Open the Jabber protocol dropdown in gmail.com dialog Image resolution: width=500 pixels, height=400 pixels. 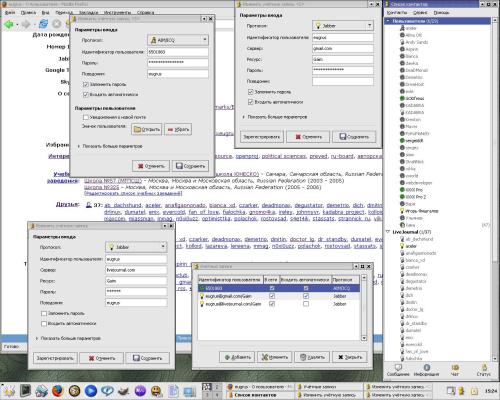point(343,25)
